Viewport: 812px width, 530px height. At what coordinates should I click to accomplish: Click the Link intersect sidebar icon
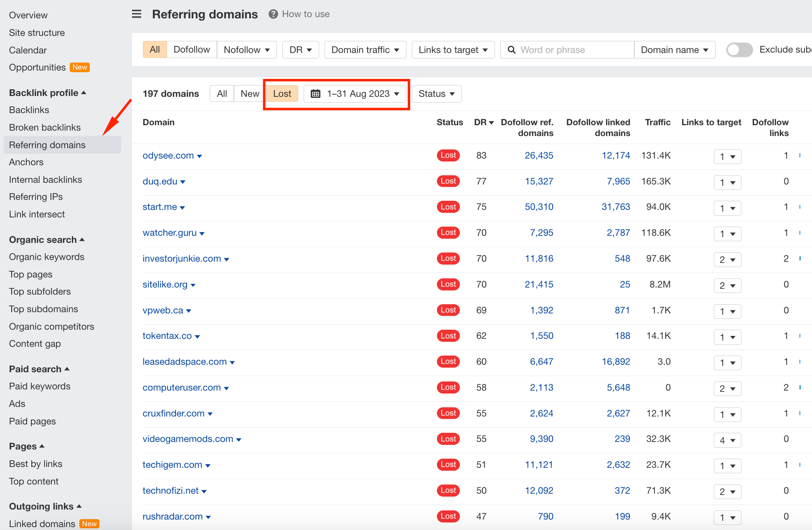(37, 214)
